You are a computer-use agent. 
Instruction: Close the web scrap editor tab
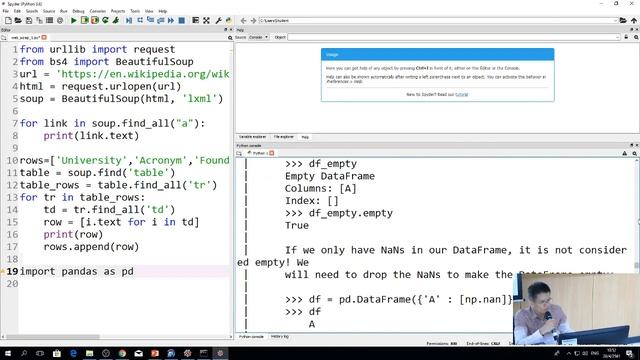[x=44, y=38]
